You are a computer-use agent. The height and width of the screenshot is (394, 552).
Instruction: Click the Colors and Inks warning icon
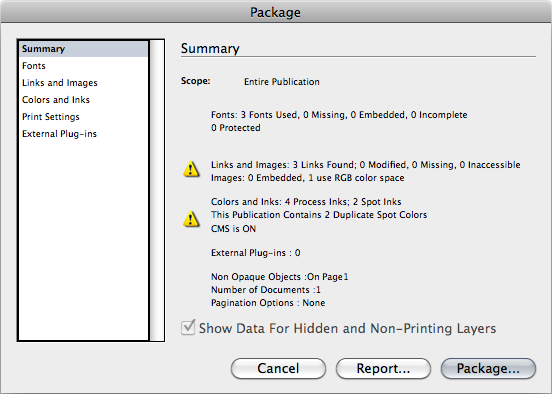coord(191,219)
